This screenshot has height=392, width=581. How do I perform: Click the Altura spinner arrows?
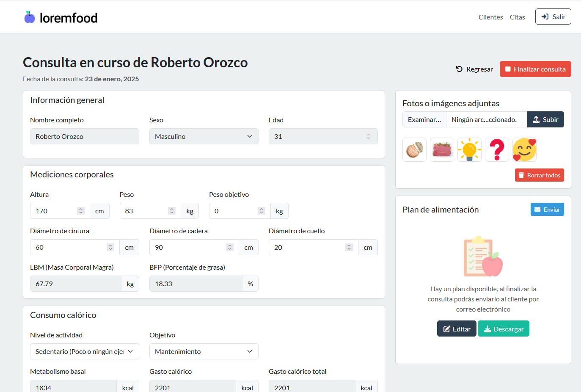[x=81, y=211]
